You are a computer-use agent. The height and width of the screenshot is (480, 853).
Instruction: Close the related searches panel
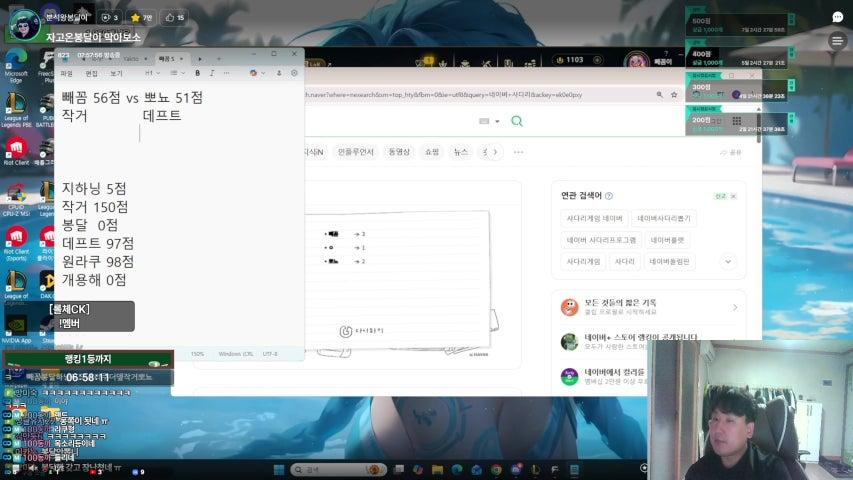click(733, 196)
